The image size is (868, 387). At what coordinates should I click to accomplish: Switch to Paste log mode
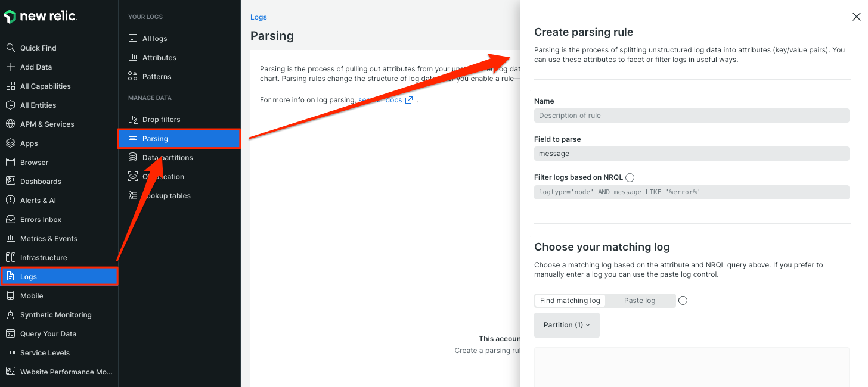click(640, 301)
